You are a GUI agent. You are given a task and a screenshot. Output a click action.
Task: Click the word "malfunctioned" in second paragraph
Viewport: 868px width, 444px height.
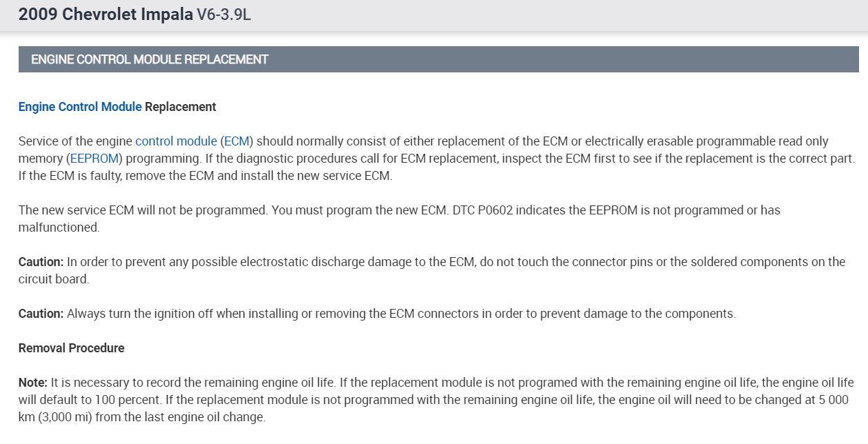point(58,228)
